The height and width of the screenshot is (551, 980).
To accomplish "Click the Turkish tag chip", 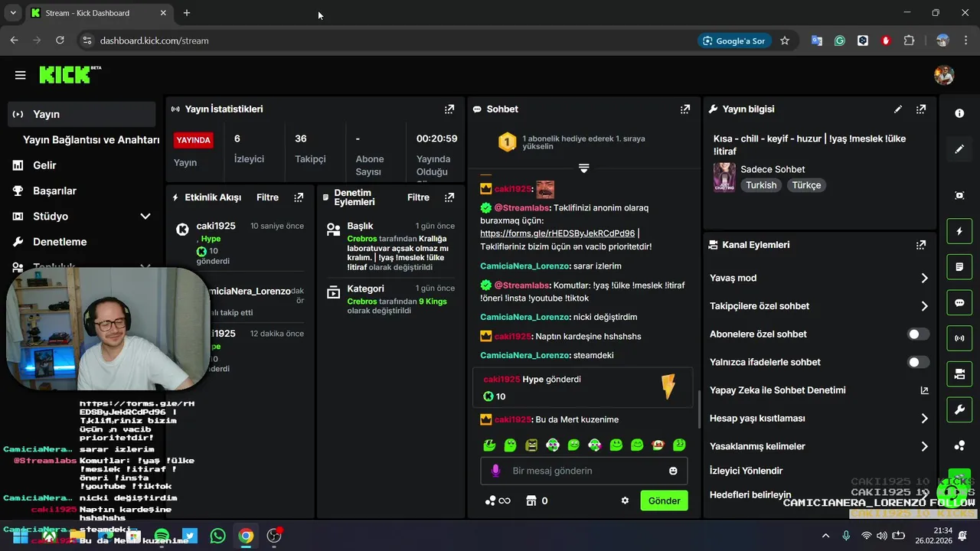I will (x=761, y=185).
